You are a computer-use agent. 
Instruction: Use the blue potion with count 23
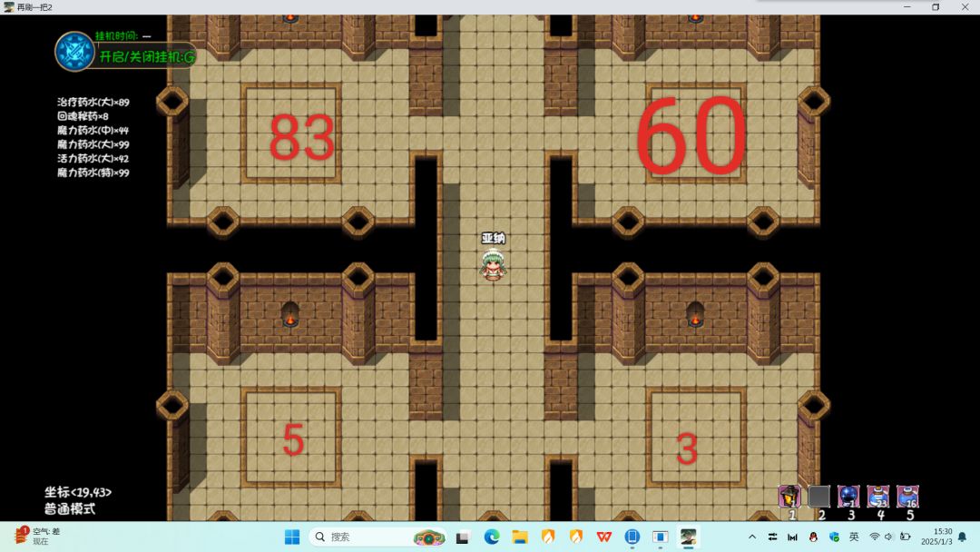pyautogui.click(x=878, y=497)
